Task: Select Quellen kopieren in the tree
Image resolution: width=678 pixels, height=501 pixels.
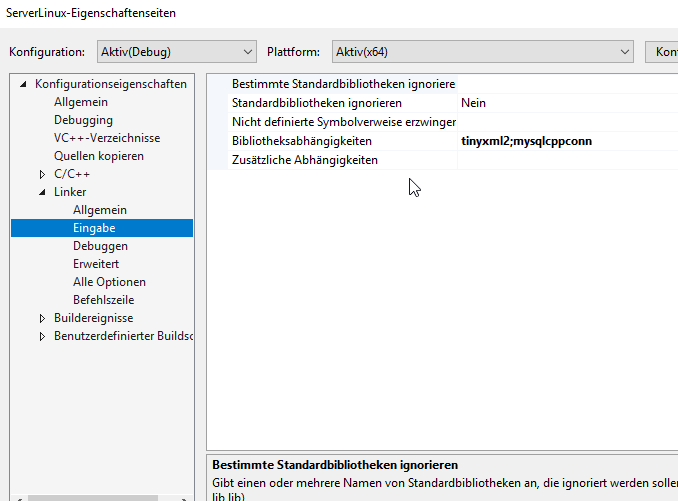Action: pos(99,156)
